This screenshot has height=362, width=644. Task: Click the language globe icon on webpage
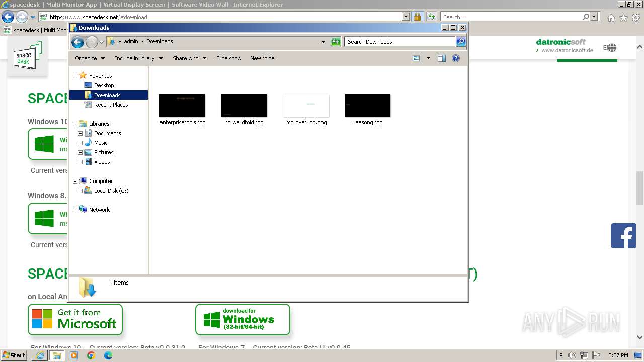pyautogui.click(x=611, y=48)
